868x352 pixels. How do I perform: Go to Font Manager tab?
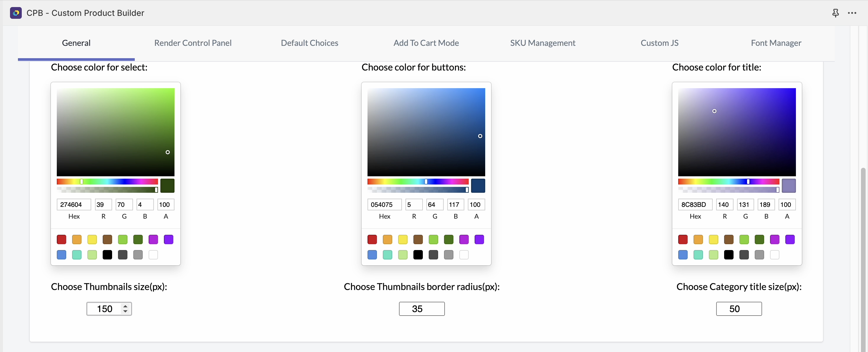pos(776,43)
